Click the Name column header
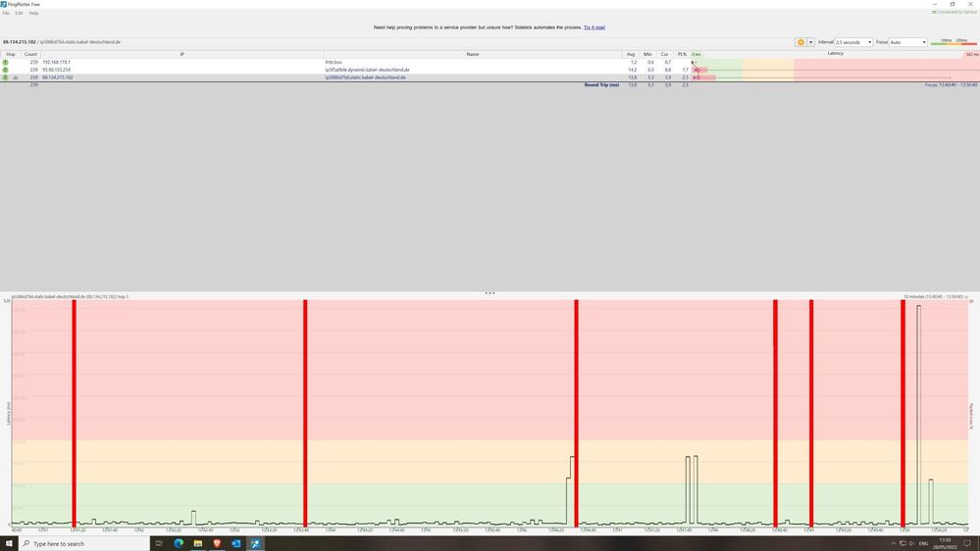980x551 pixels. pyautogui.click(x=473, y=54)
